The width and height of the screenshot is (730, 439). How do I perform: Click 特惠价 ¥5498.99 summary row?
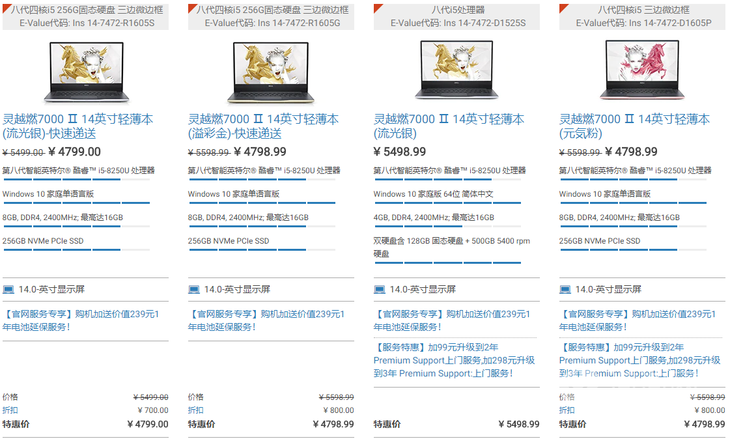pos(456,424)
